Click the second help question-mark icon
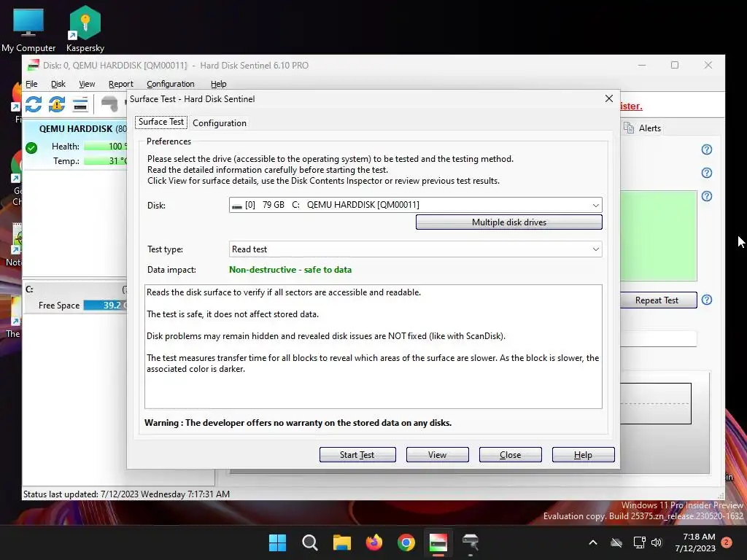 point(706,173)
